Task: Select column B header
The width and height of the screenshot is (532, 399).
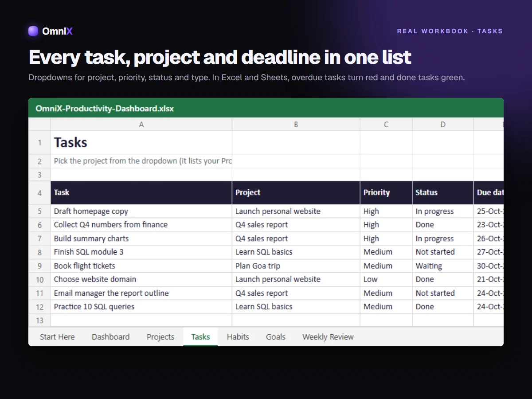Action: coord(296,125)
